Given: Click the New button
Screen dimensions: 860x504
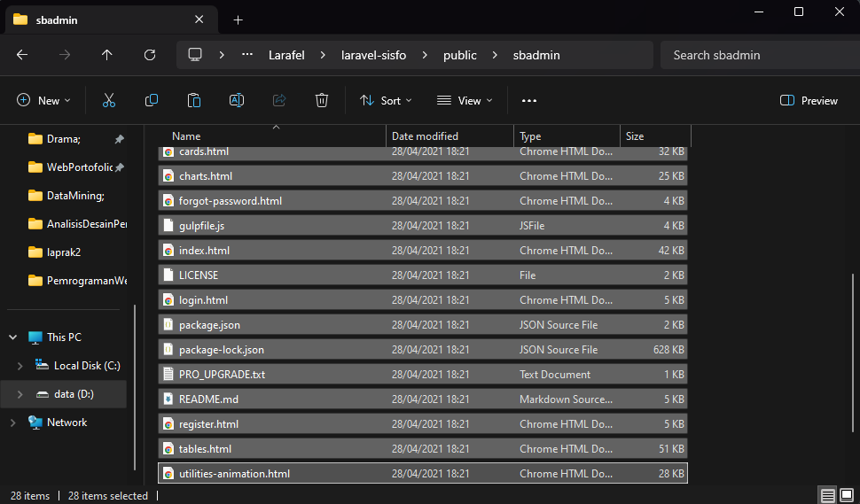Looking at the screenshot, I should (x=43, y=101).
